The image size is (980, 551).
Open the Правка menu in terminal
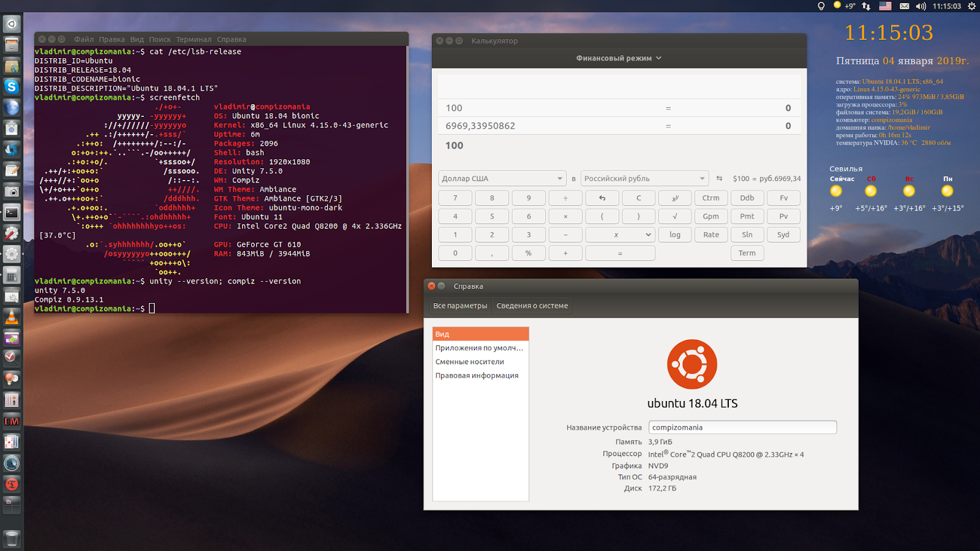(111, 39)
